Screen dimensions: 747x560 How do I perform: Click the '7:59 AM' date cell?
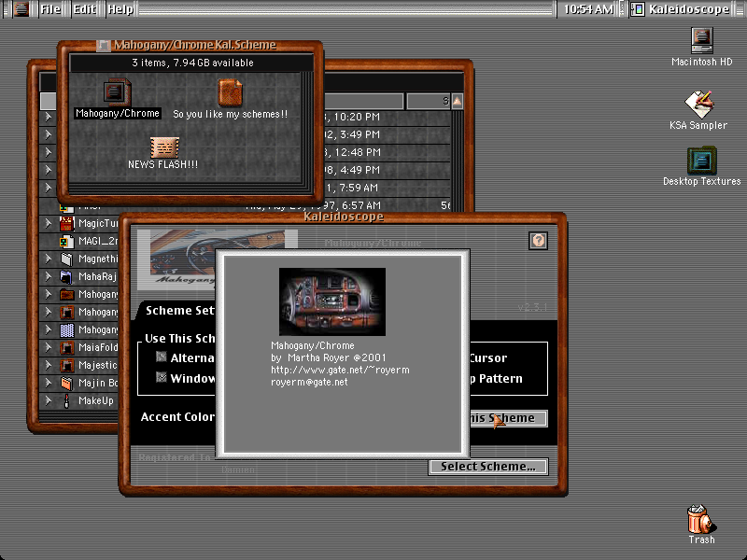point(354,188)
